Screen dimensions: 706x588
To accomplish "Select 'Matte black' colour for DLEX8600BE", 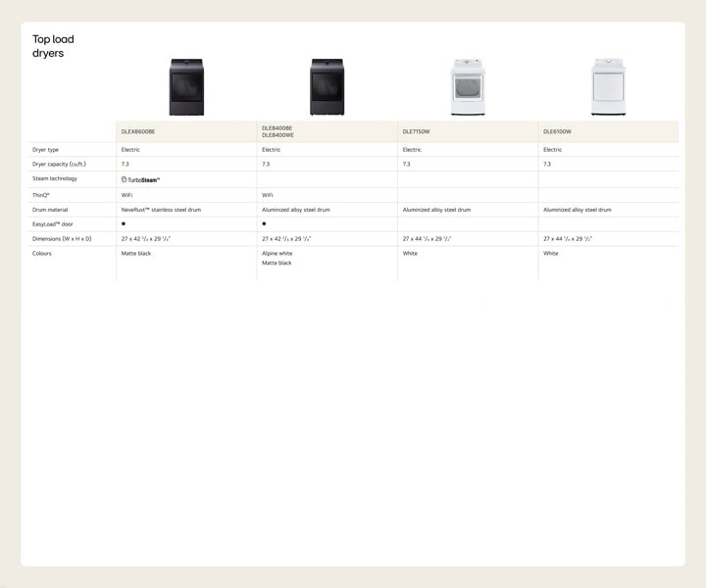I will 136,253.
